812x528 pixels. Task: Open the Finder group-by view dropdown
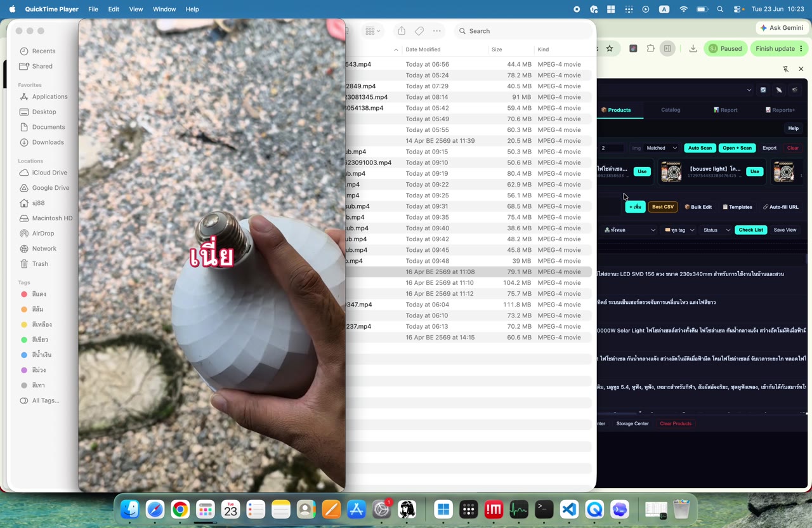click(x=372, y=30)
